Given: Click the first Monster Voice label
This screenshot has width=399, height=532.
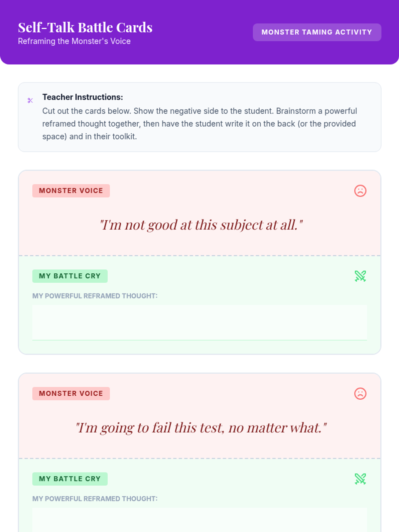Looking at the screenshot, I should pyautogui.click(x=71, y=191).
